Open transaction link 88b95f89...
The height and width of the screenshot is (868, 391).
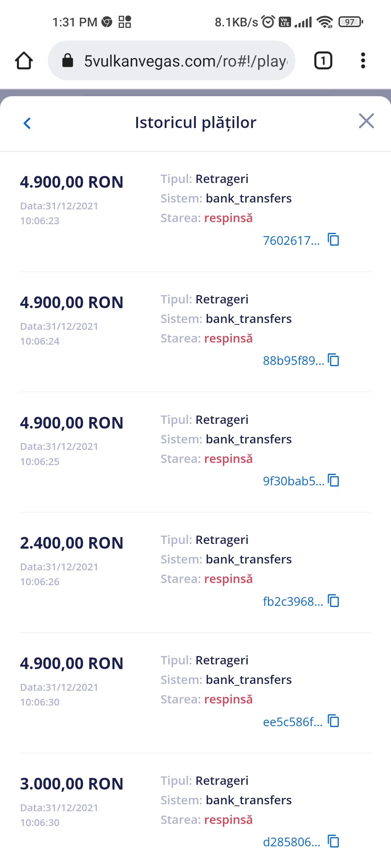pyautogui.click(x=293, y=361)
